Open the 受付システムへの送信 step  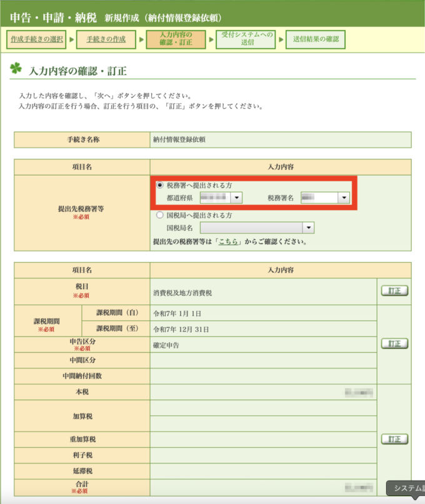pos(246,39)
